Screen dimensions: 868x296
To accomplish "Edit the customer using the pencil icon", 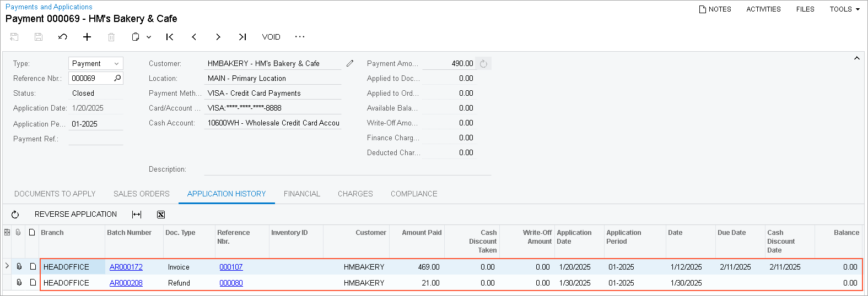I will pyautogui.click(x=350, y=63).
